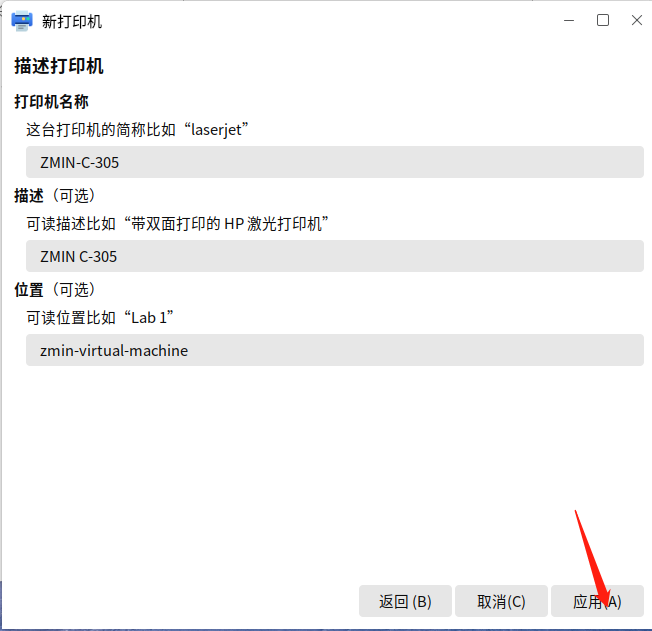
Task: Cancel setup with 取消(C) button
Action: click(501, 601)
